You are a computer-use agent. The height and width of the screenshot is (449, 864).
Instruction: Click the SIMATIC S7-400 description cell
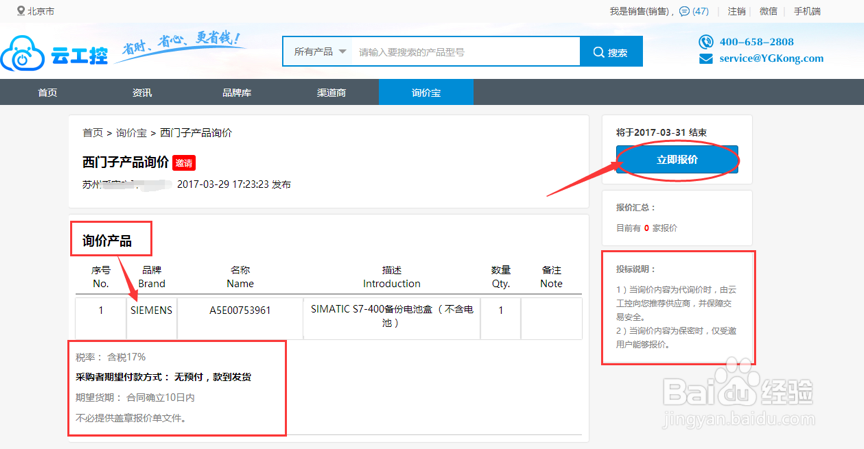392,316
